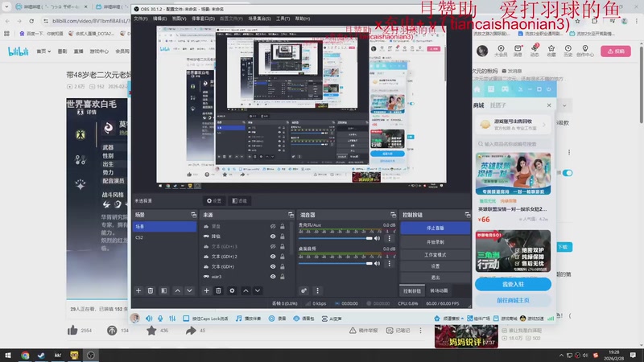Open OBS 停靠窗口(D) menu
This screenshot has width=644, height=362.
click(203, 19)
